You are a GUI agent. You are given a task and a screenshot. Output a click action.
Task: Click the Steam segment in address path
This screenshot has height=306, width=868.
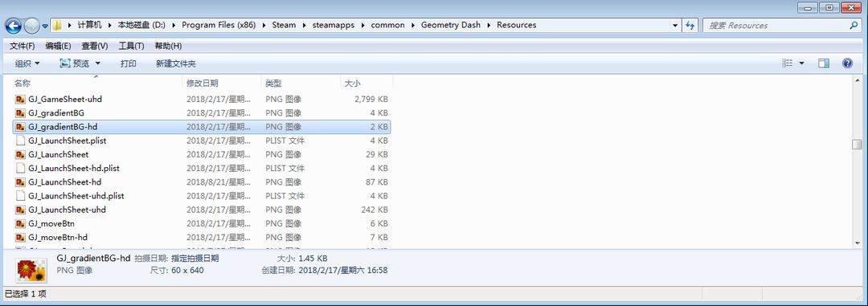tap(284, 25)
